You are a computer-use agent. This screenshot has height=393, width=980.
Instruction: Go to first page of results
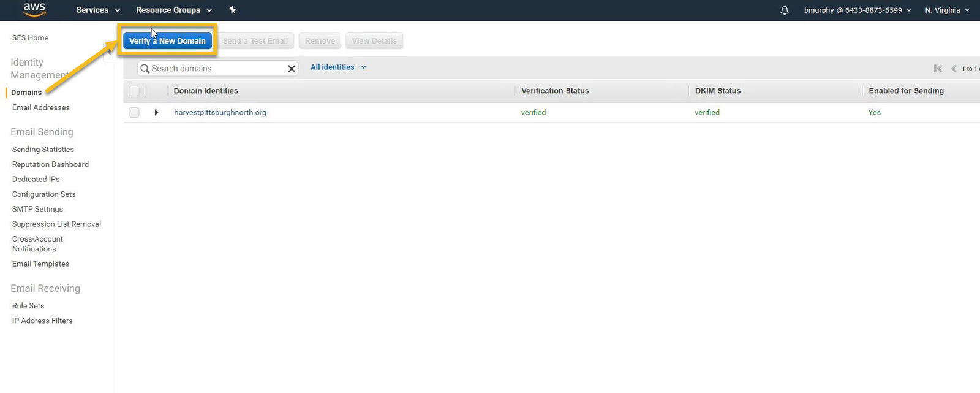[x=938, y=69]
